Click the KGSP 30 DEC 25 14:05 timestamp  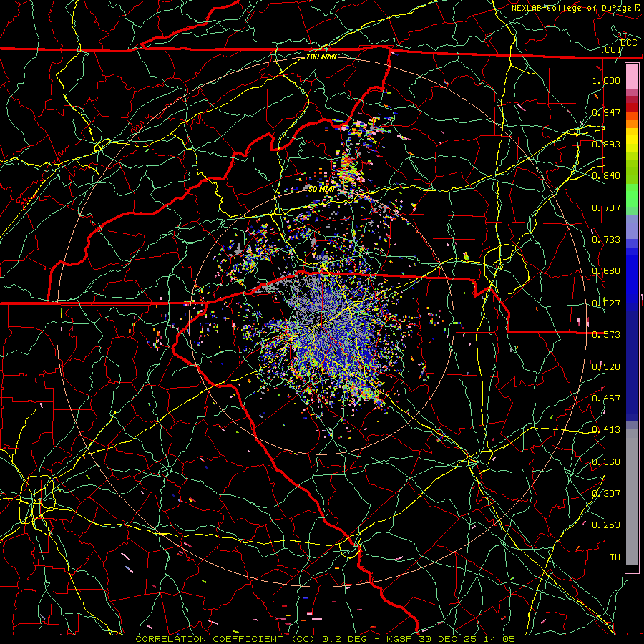(451, 639)
